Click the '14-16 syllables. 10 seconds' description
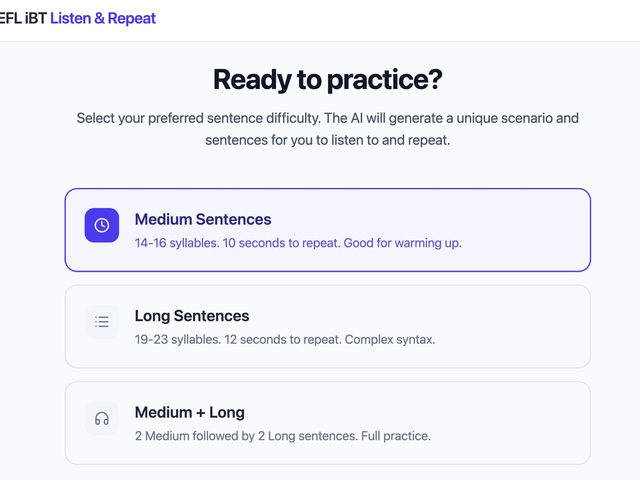Image resolution: width=640 pixels, height=480 pixels. (x=298, y=243)
